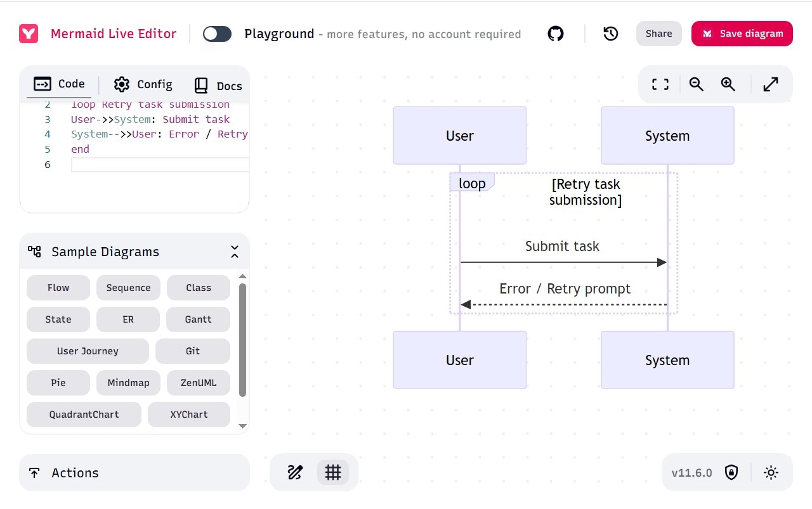The image size is (812, 509).
Task: Click the top System participant box
Action: 667,136
